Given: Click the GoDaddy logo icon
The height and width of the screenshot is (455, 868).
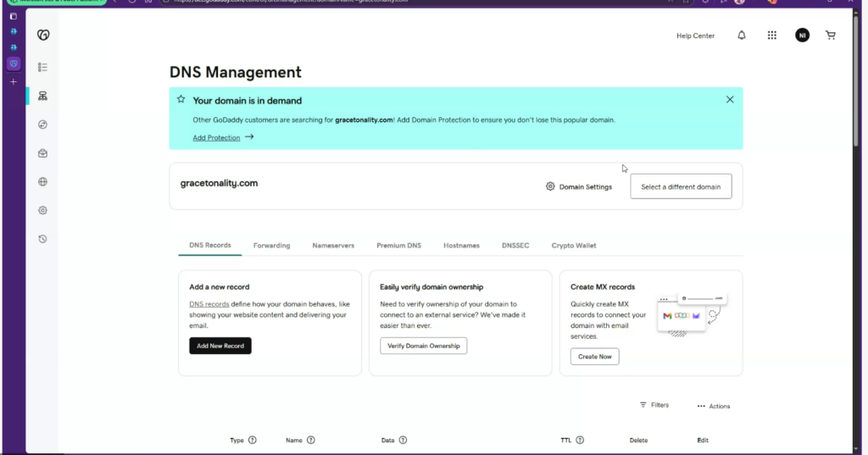Looking at the screenshot, I should (x=43, y=35).
